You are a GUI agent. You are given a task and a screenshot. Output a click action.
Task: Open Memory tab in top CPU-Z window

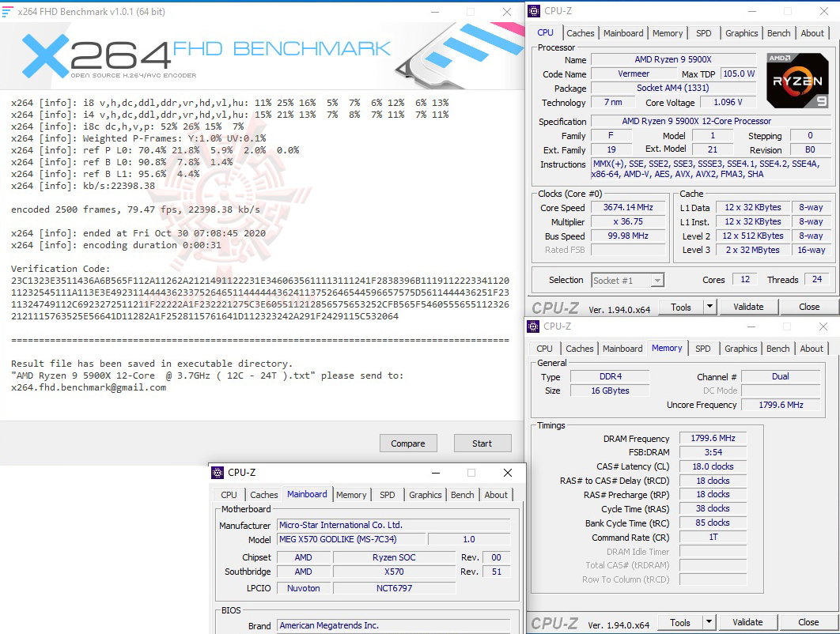[x=668, y=33]
